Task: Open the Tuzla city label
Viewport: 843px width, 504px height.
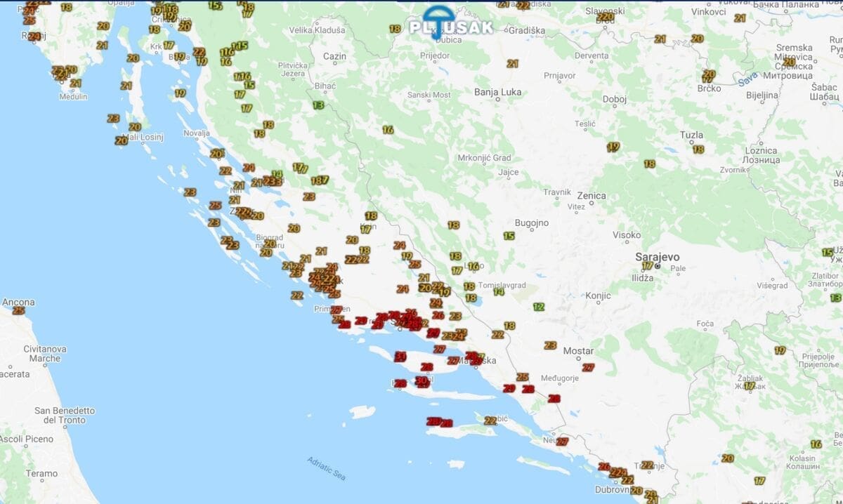Action: (691, 135)
